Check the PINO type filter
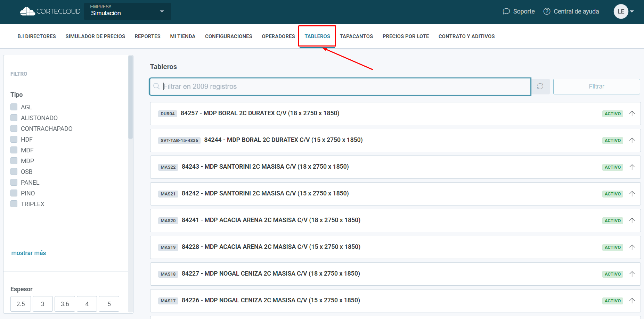The width and height of the screenshot is (644, 319). coord(14,193)
